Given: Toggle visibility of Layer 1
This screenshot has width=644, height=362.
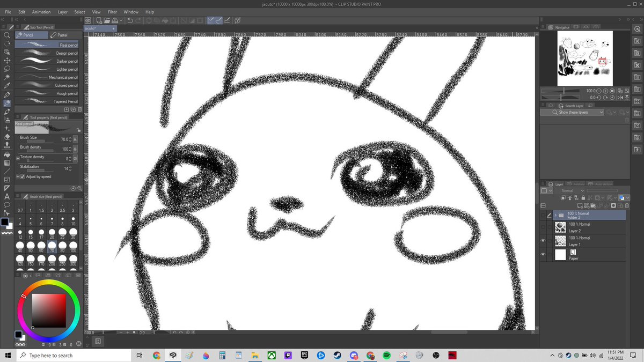Looking at the screenshot, I should (x=543, y=241).
